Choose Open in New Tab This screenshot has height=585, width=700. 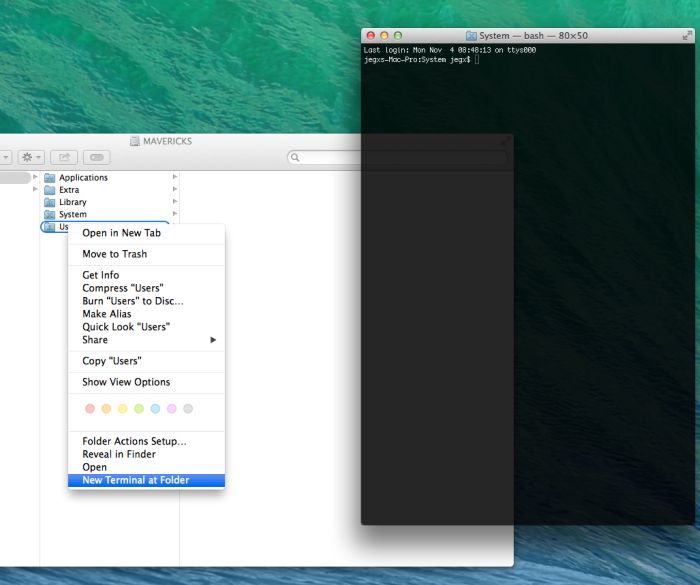tap(146, 233)
